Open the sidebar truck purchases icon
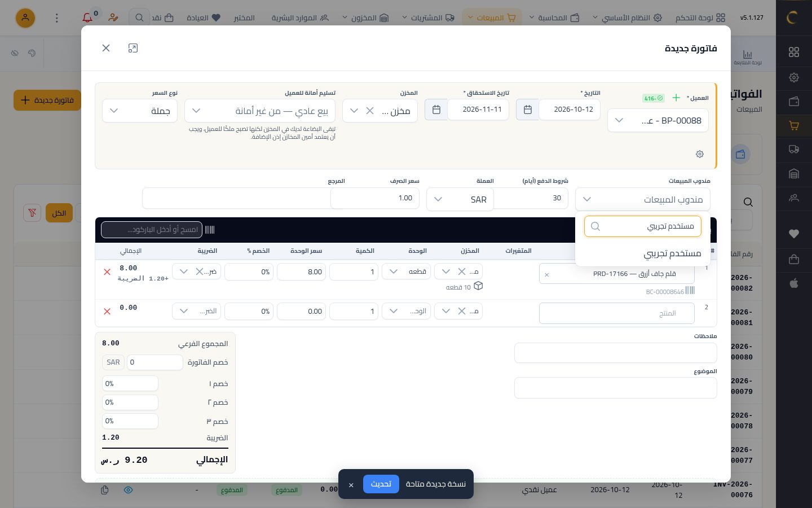Viewport: 812px width, 508px height. pos(794,150)
